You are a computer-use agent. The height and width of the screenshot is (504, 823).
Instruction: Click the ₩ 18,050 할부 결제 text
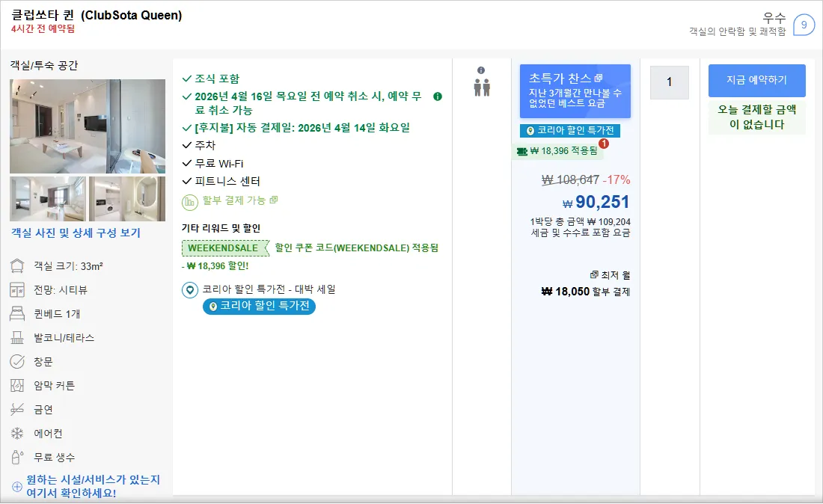point(586,291)
